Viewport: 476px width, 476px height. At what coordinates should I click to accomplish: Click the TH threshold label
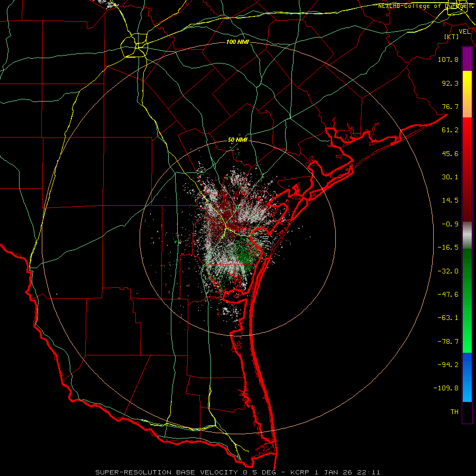(x=454, y=412)
